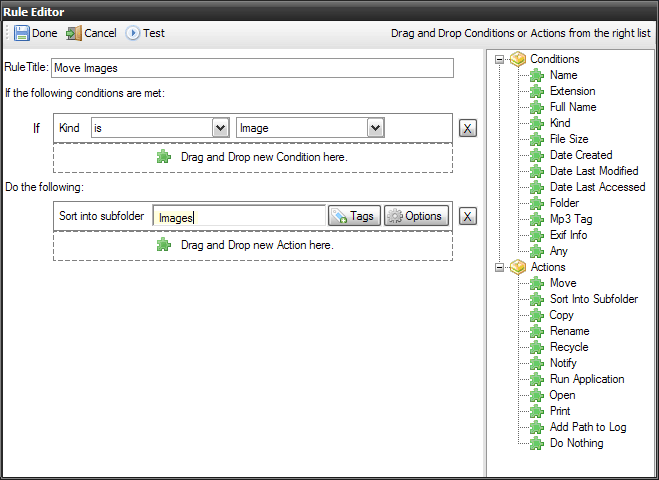Click the puzzle icon beside Copy action
This screenshot has height=480, width=659.
click(537, 315)
